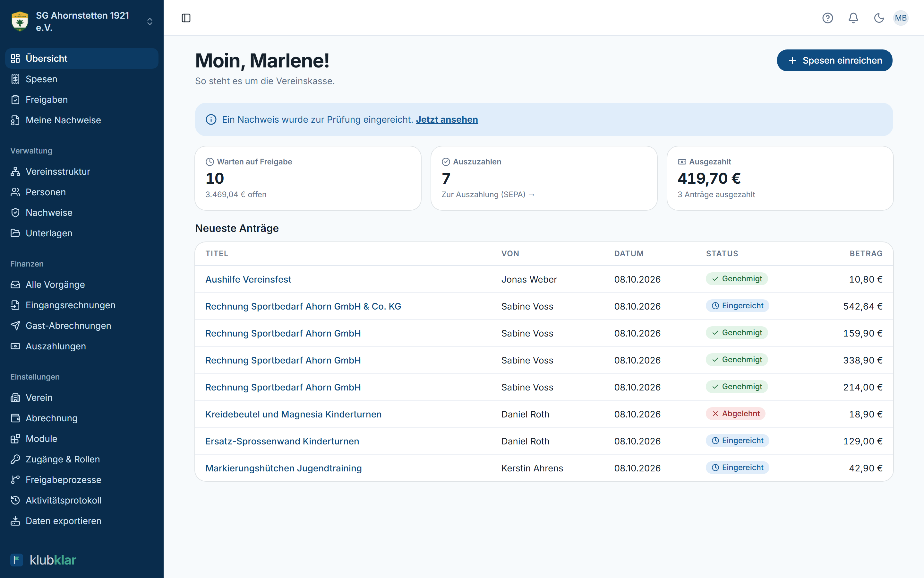Click the Aktivitätsprotokoll history icon

pos(15,500)
